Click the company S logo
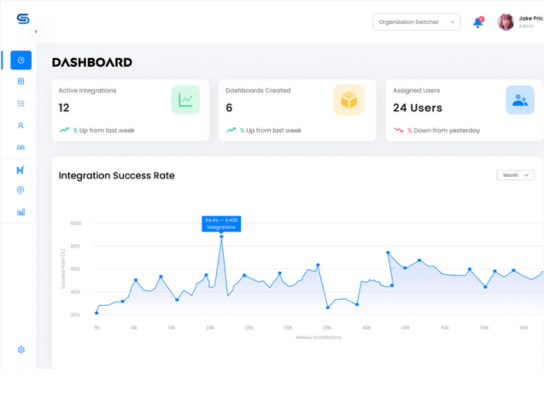This screenshot has width=544, height=400. [x=23, y=18]
